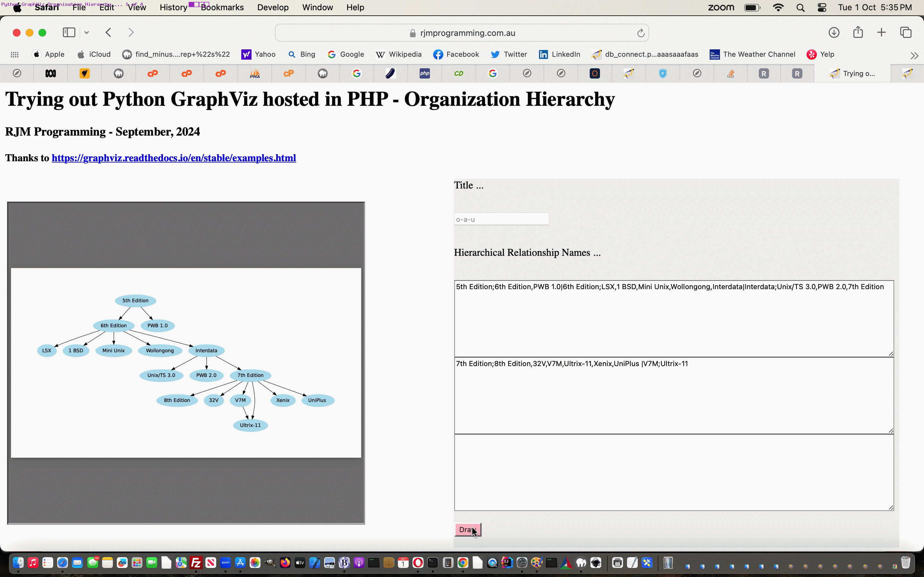Expand the bookmarks overflow chevrons
Image resolution: width=924 pixels, height=577 pixels.
click(x=914, y=56)
